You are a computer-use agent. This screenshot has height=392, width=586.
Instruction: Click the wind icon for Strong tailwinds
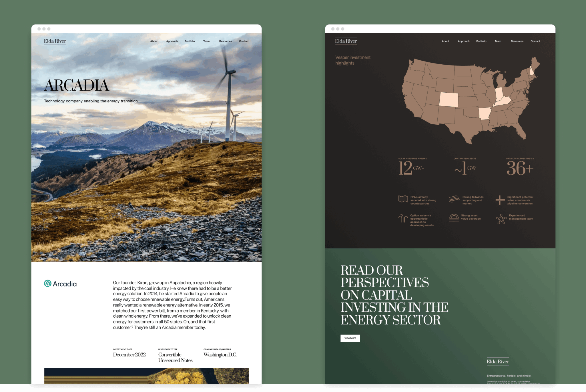pyautogui.click(x=454, y=199)
